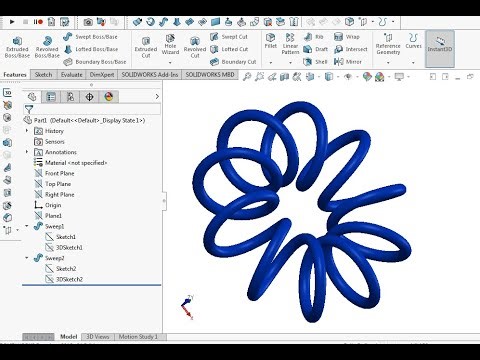The width and height of the screenshot is (480, 360).
Task: Switch to the Sketch ribbon tab
Action: point(43,75)
